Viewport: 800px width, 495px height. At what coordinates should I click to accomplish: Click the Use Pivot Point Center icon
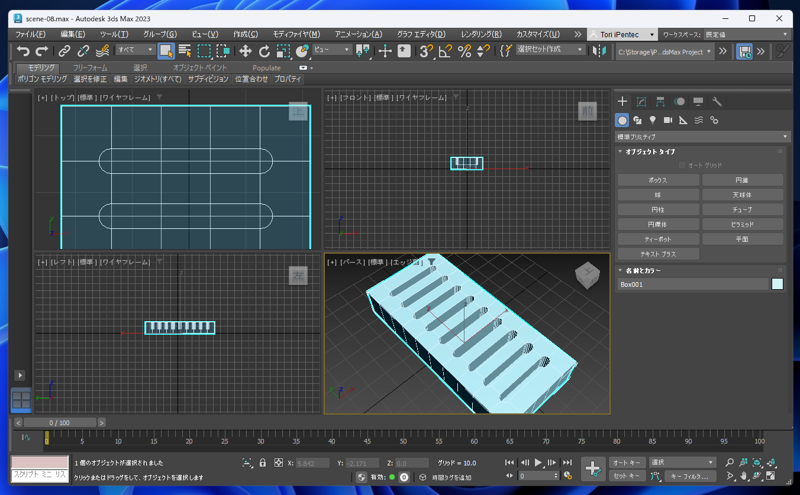pos(363,51)
